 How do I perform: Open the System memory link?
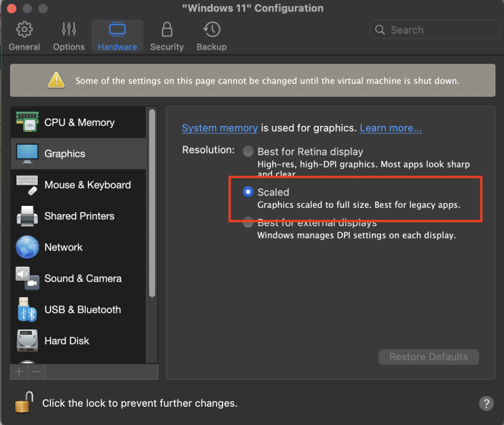point(220,128)
